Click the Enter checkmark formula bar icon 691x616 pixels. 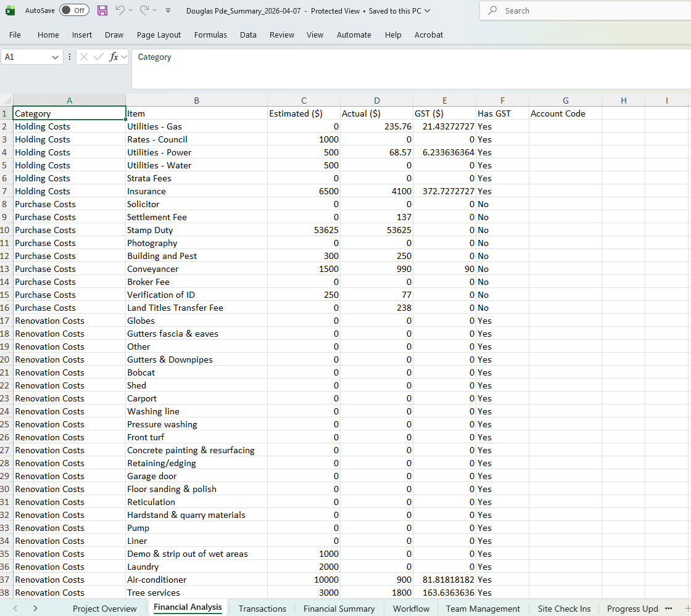pos(99,57)
